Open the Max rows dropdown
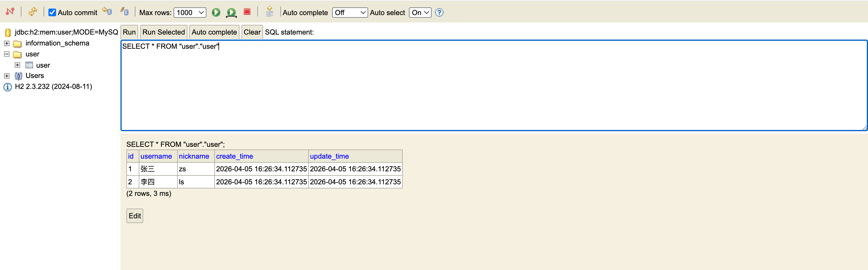868x270 pixels. pos(190,12)
